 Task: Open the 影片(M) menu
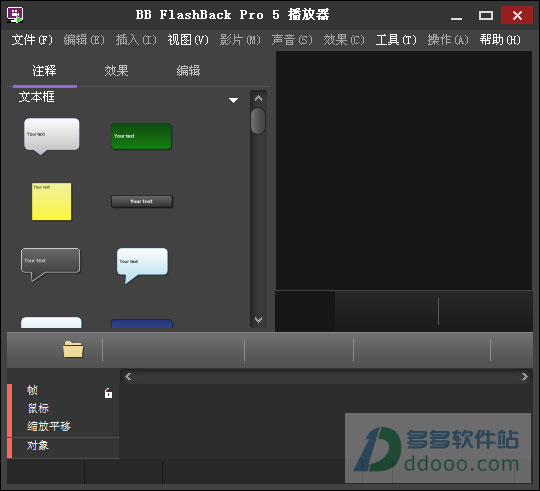click(240, 40)
